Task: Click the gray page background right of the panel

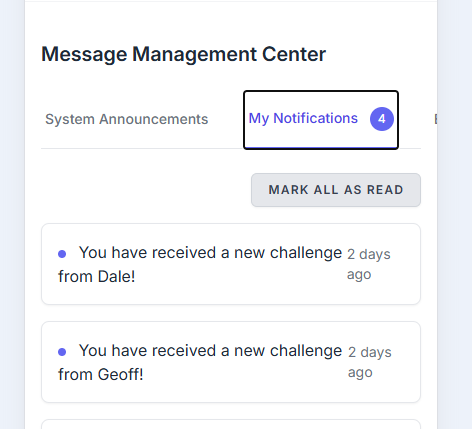Action: click(455, 214)
